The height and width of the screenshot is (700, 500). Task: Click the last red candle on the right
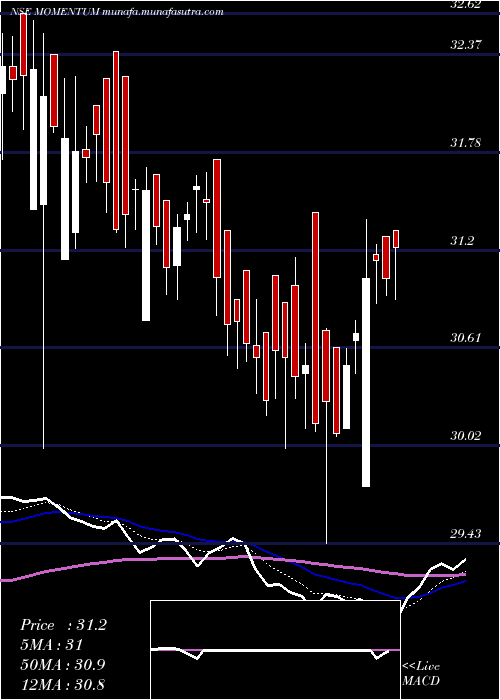(396, 239)
